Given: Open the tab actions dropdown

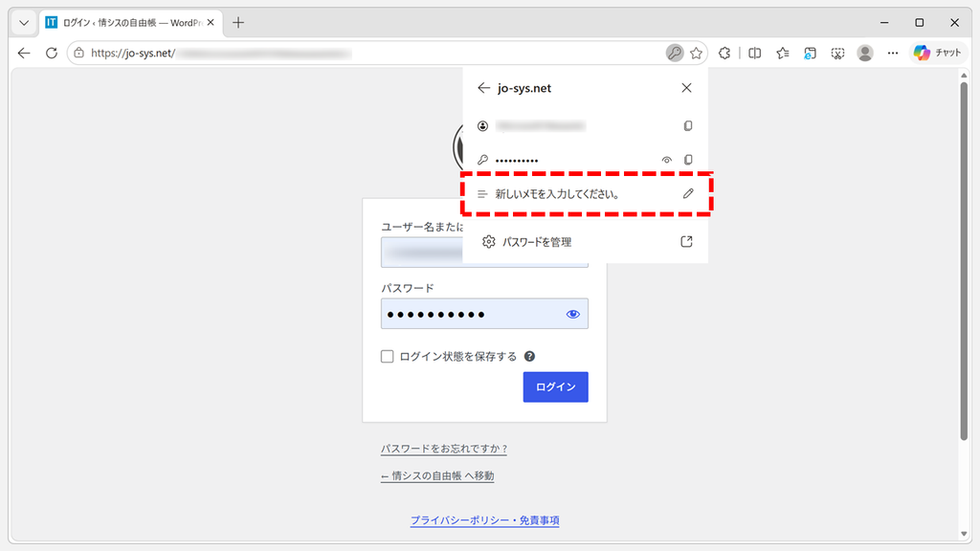Looking at the screenshot, I should [24, 23].
